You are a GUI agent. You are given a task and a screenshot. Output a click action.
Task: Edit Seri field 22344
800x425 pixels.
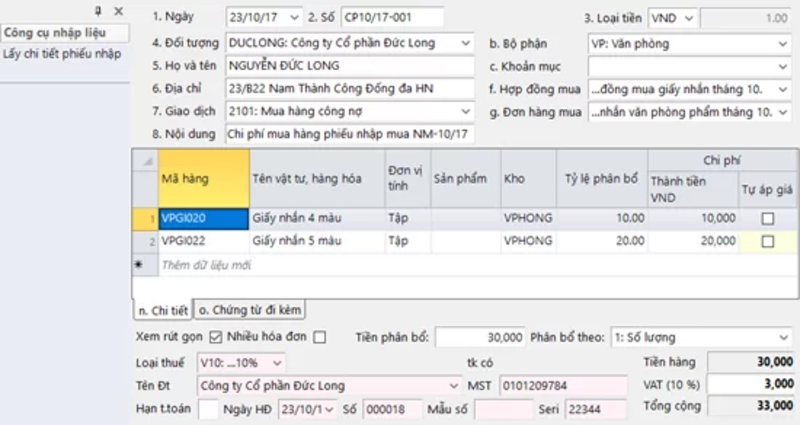595,409
